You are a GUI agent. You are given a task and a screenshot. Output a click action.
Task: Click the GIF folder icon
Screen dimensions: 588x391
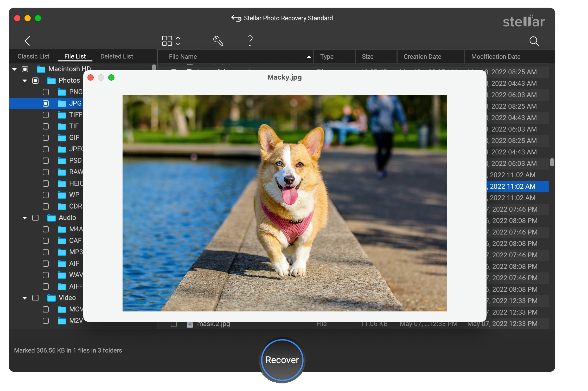pyautogui.click(x=62, y=138)
